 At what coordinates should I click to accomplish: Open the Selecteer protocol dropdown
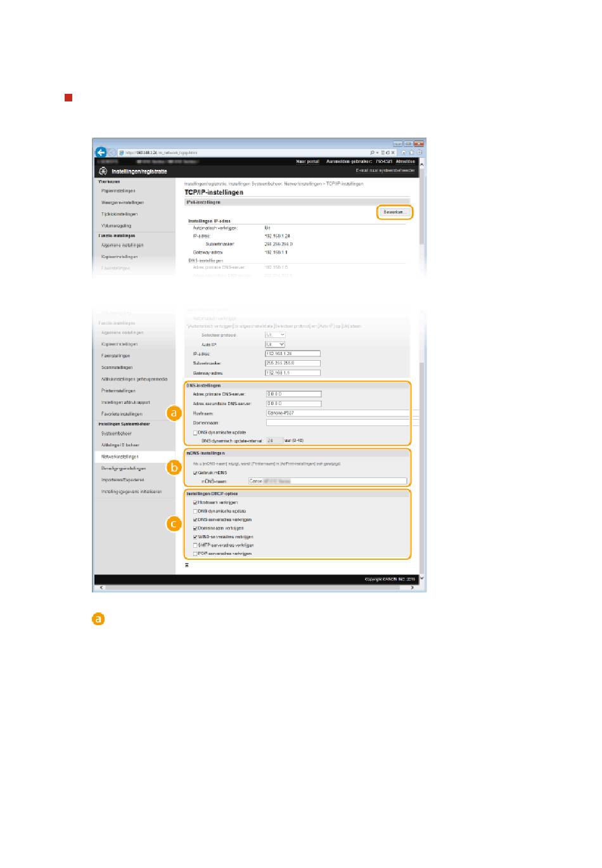point(275,335)
